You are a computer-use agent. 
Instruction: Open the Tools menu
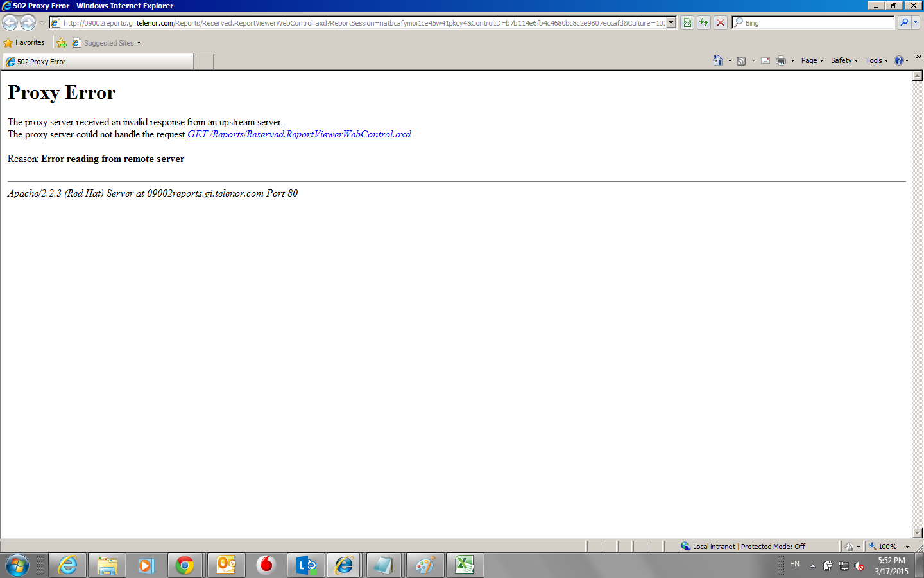click(877, 60)
